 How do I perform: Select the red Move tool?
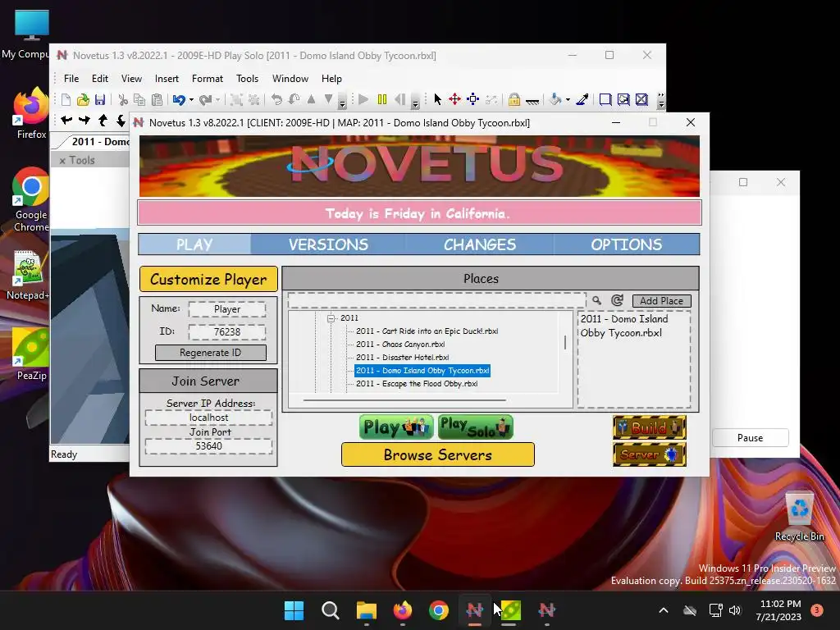pyautogui.click(x=454, y=99)
